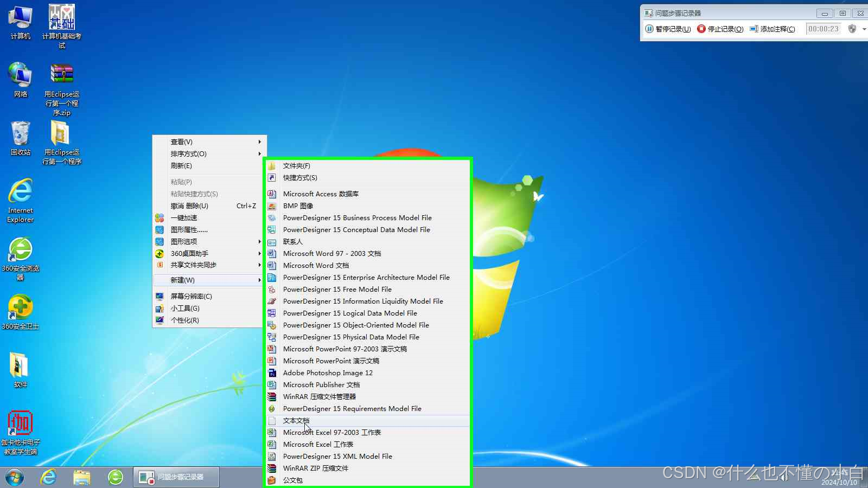868x488 pixels.
Task: Open Windows Explorer from the taskbar
Action: click(82, 477)
